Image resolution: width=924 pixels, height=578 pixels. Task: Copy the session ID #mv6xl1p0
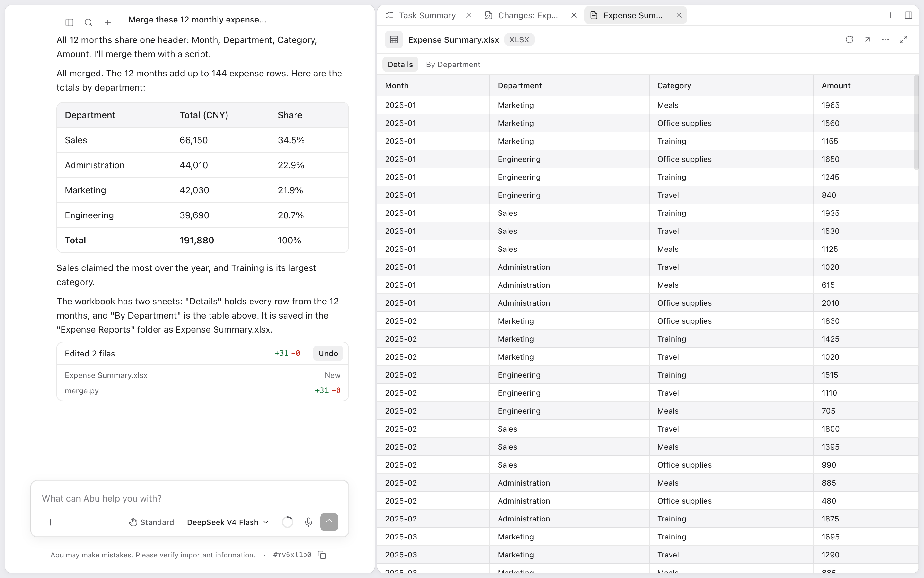(x=322, y=555)
